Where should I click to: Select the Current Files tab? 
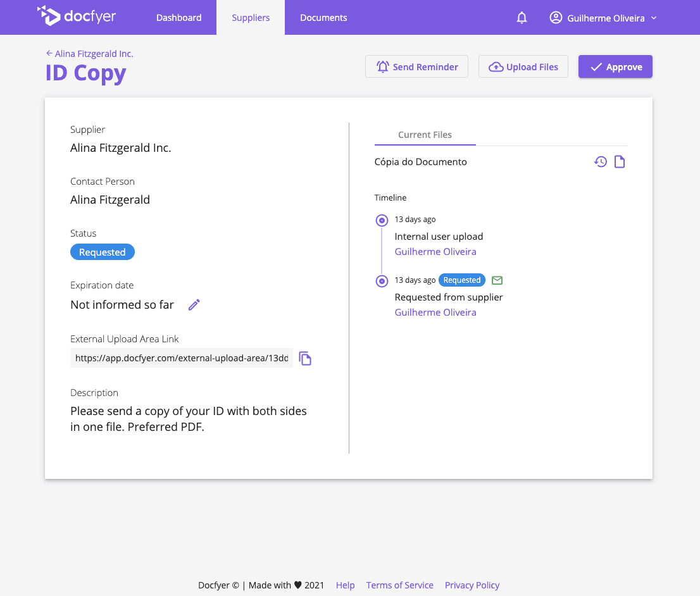pyautogui.click(x=425, y=135)
